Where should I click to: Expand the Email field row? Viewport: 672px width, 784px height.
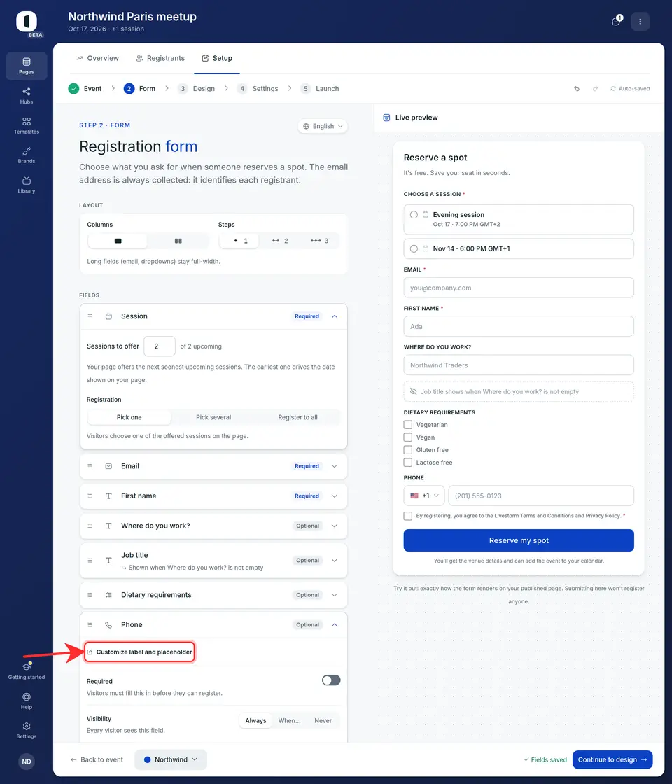click(x=335, y=466)
